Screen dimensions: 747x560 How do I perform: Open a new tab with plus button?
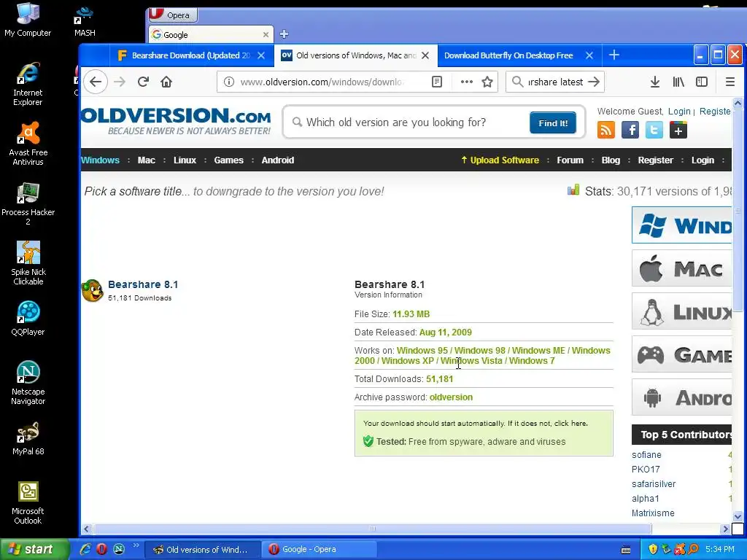(x=614, y=55)
